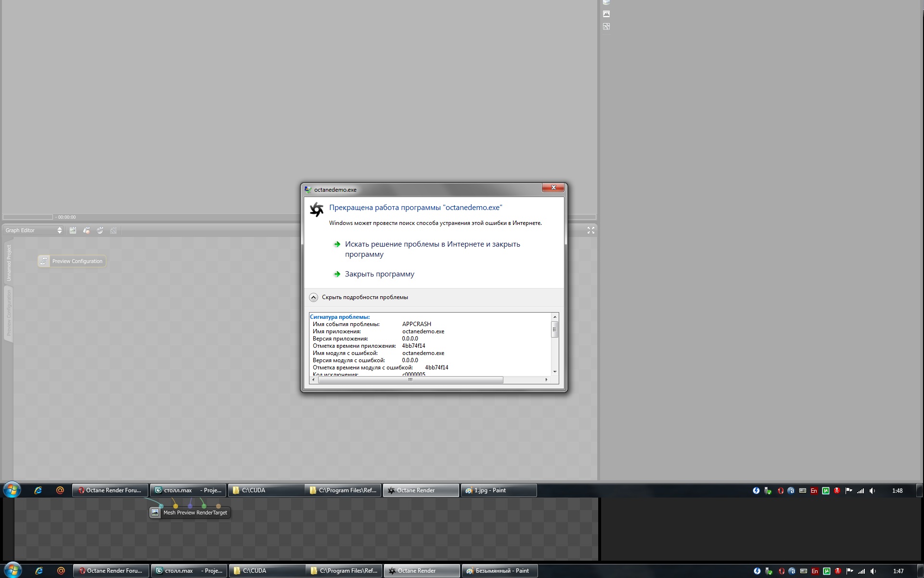
Task: Click the clapperboard render icon in Graph Editor toolbar
Action: point(73,230)
